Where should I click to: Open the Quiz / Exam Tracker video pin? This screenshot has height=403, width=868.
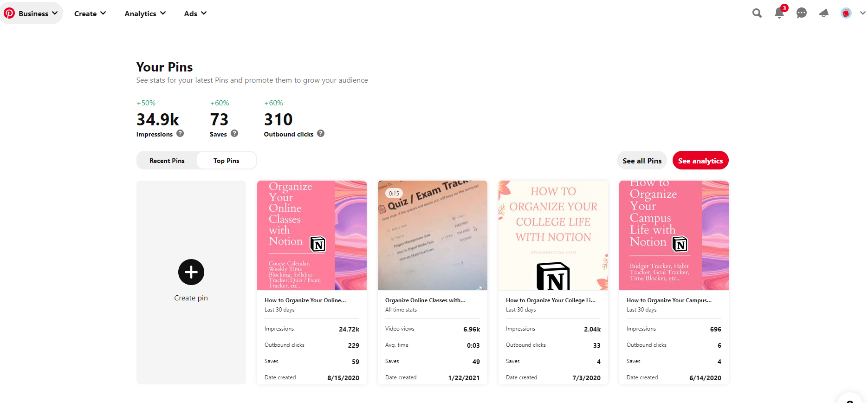tap(433, 235)
